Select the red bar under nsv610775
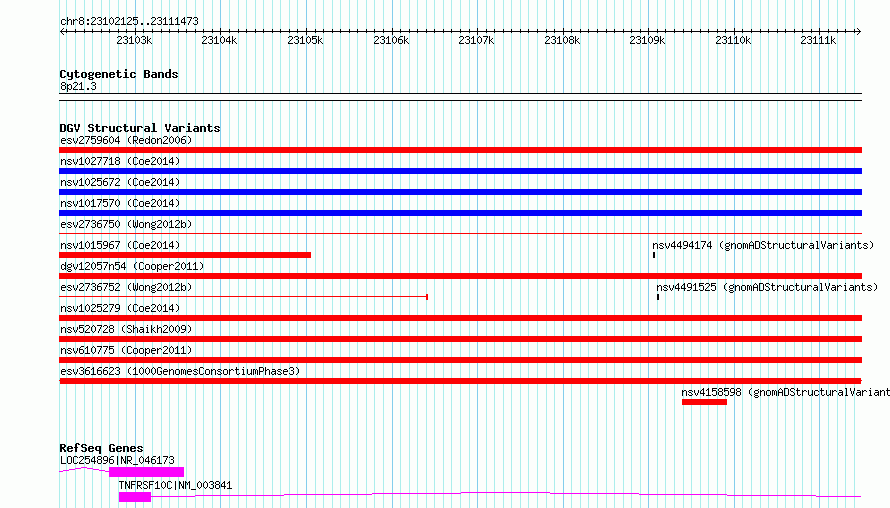This screenshot has width=890, height=508. (460, 360)
